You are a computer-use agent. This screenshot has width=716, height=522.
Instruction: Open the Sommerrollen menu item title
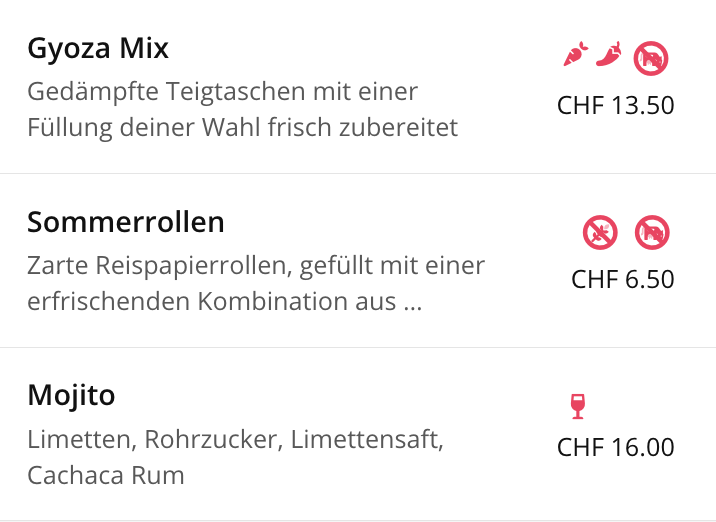coord(126,222)
